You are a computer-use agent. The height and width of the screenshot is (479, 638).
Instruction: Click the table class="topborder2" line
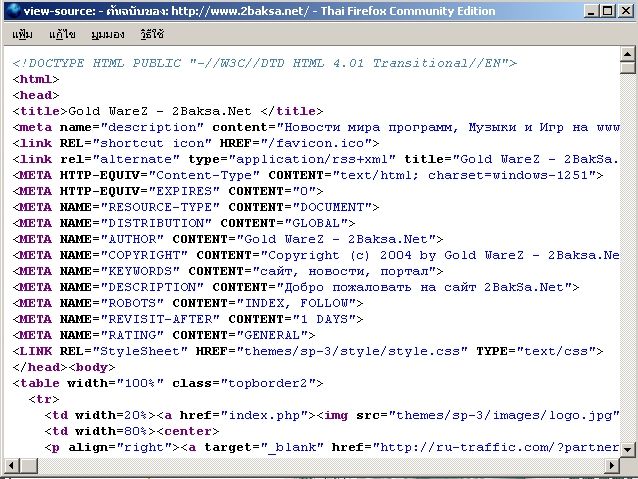point(168,383)
